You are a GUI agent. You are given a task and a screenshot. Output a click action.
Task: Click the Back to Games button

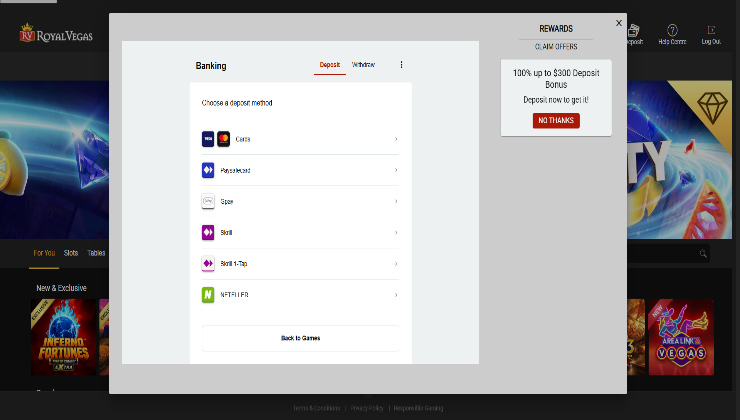(x=300, y=338)
